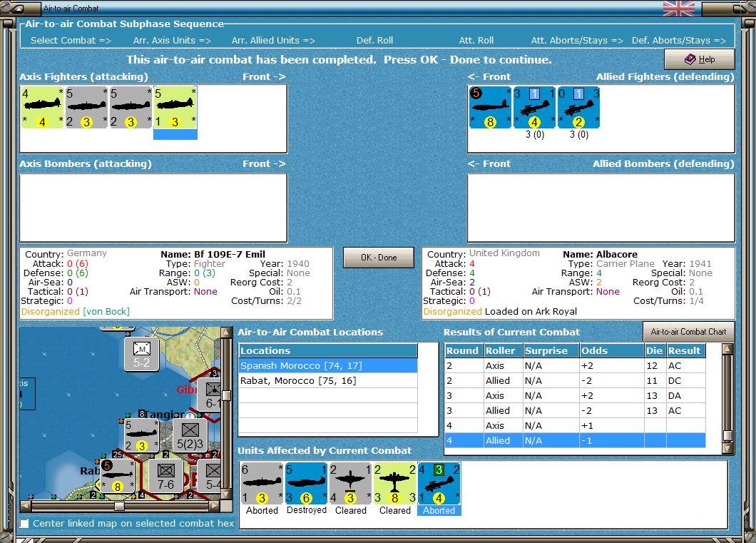Click the Roller column header
756x543 pixels.
point(503,350)
